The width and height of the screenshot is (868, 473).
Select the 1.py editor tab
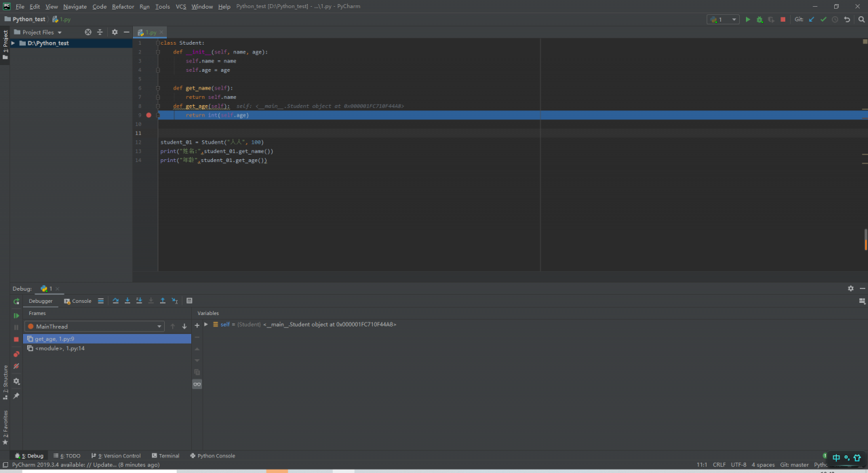pos(149,32)
